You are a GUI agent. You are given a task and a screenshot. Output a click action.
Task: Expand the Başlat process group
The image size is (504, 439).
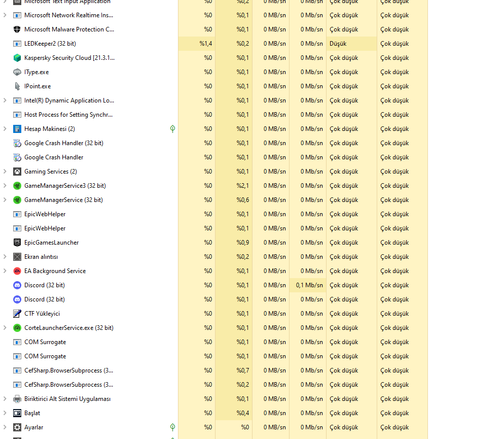(5, 413)
